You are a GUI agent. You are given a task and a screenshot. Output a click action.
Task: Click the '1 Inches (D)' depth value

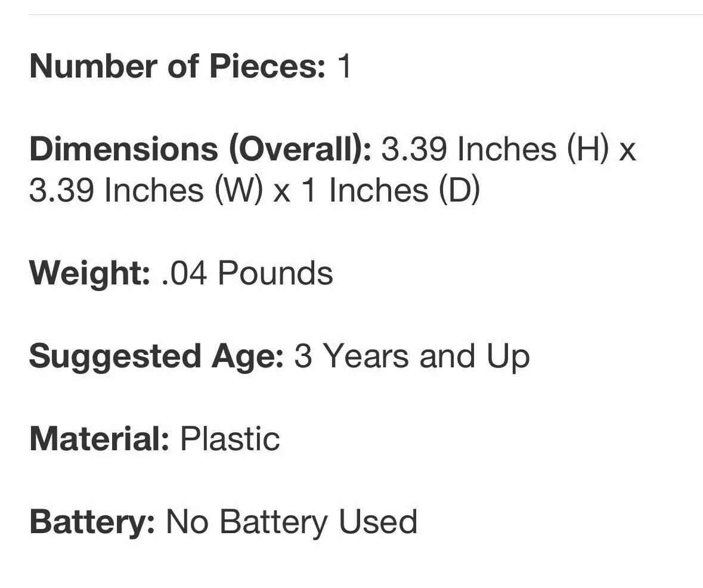[391, 191]
